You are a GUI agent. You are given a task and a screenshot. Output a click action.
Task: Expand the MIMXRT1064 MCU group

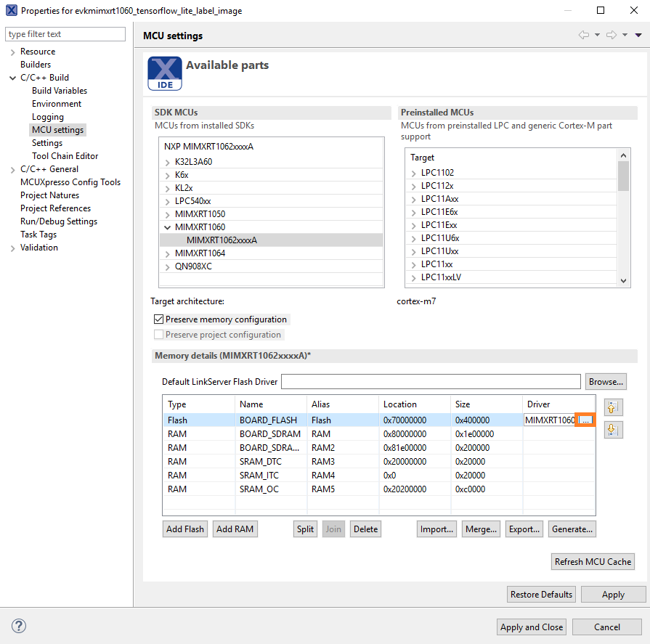point(168,253)
